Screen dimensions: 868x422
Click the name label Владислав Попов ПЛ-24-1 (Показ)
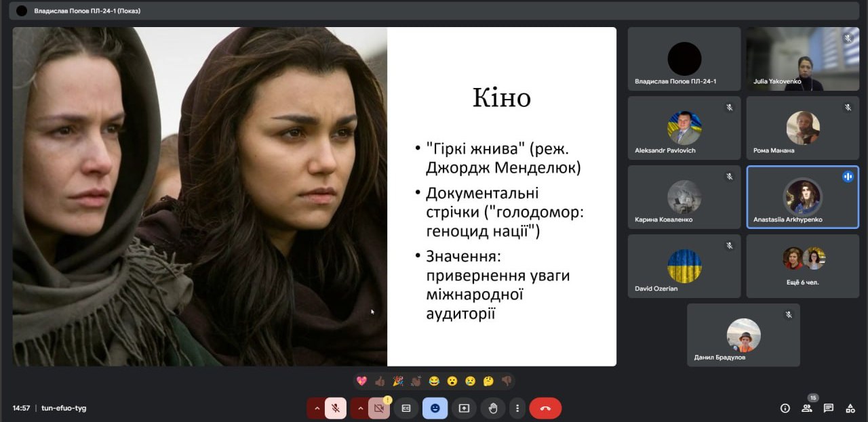click(87, 11)
